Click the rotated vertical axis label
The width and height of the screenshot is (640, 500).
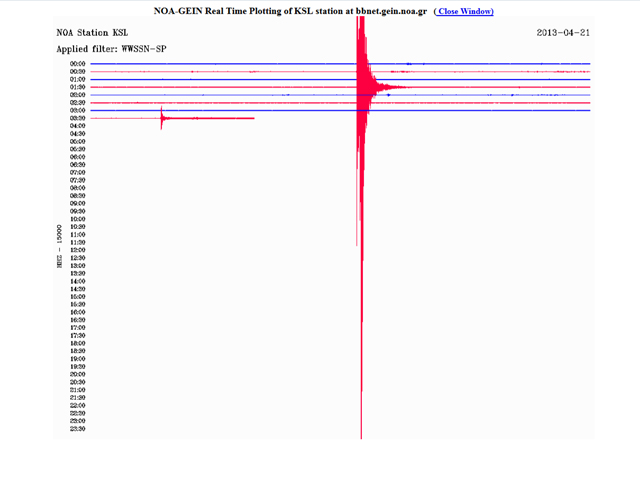pyautogui.click(x=60, y=243)
